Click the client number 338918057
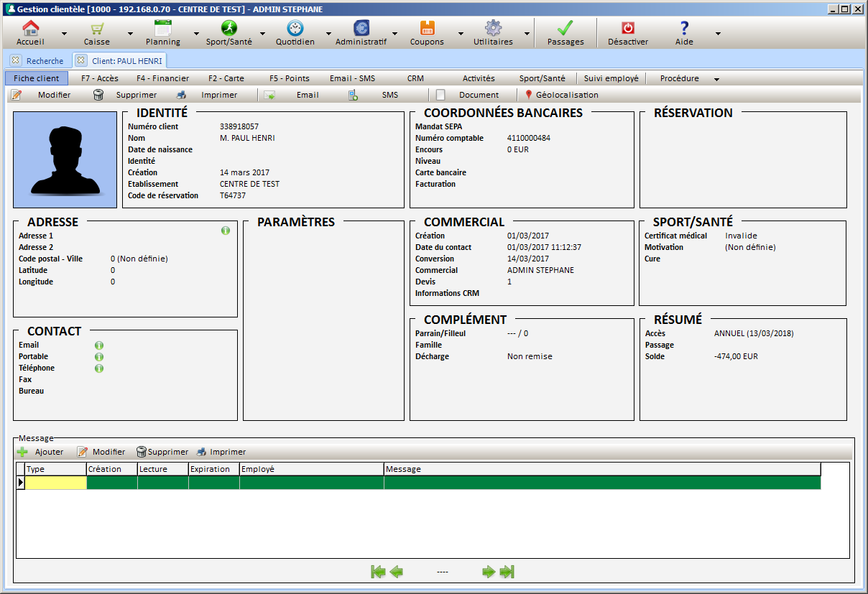Viewport: 868px width, 594px height. [239, 126]
